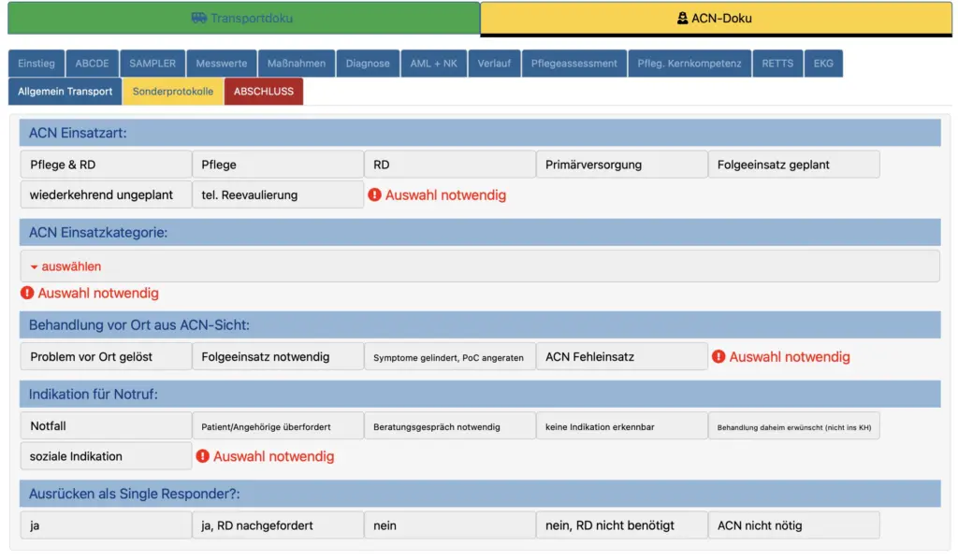Open the Sonderprotokolle tab
Screen dimensions: 958x560
point(173,92)
